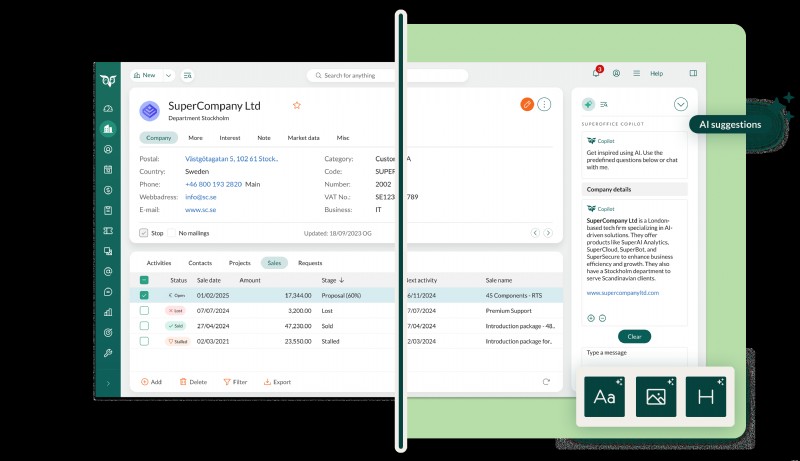Switch to the Misc tab
This screenshot has width=800, height=461.
[x=343, y=138]
